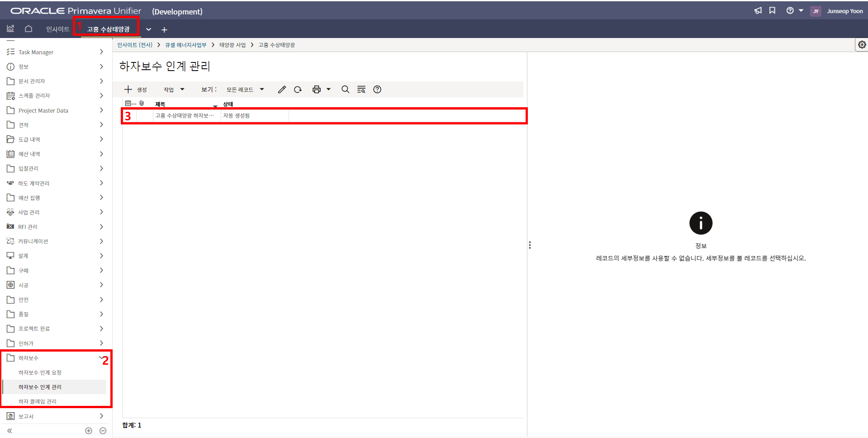The height and width of the screenshot is (438, 868).
Task: Select 하자보수 인계 요청 in sidebar
Action: point(40,372)
